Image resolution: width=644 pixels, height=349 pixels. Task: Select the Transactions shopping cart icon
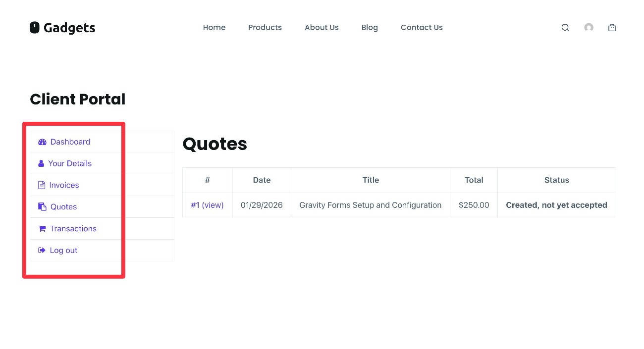(42, 228)
